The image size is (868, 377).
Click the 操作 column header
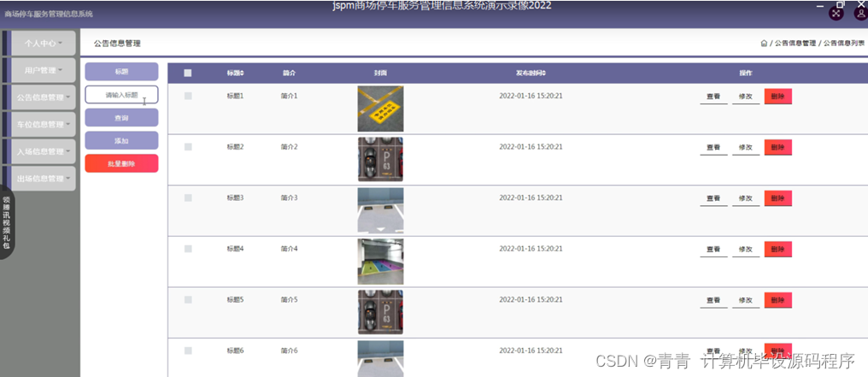pos(746,73)
